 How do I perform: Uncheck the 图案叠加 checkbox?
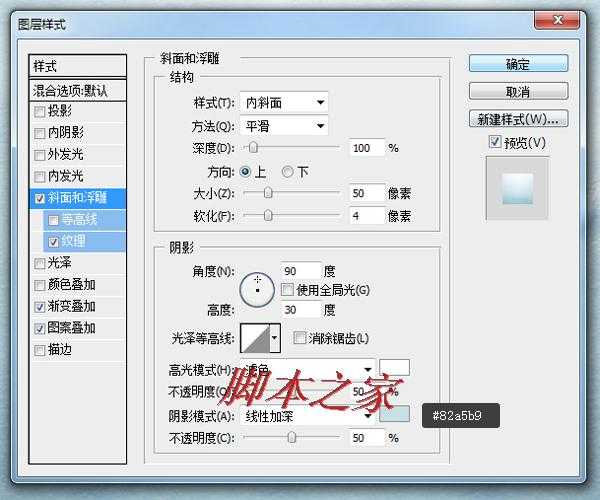(x=40, y=328)
